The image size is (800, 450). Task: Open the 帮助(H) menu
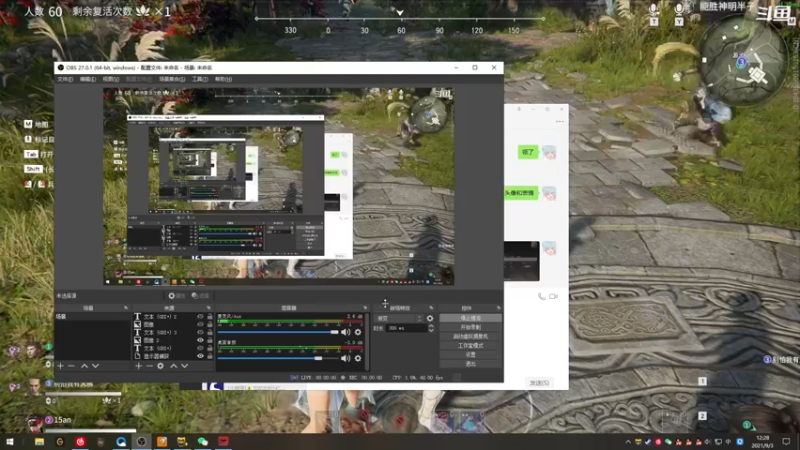pos(223,79)
